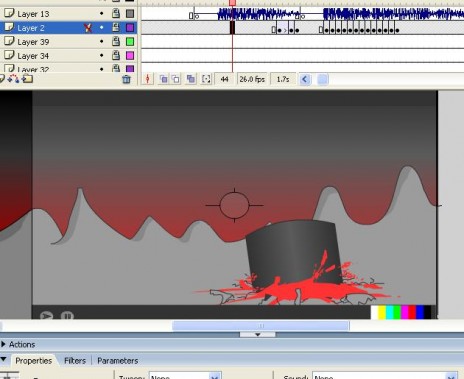Collapse the timeline with the small down arrow
This screenshot has height=379, width=464.
pyautogui.click(x=257, y=334)
